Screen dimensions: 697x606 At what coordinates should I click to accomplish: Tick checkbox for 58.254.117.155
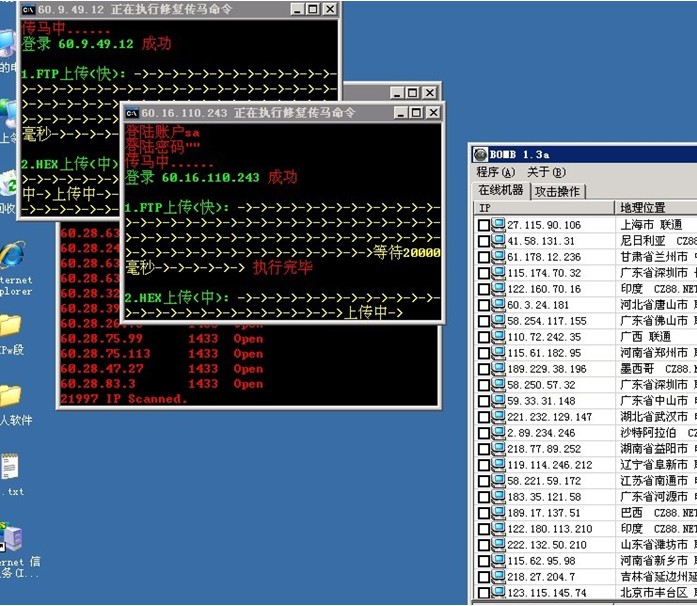pyautogui.click(x=484, y=321)
